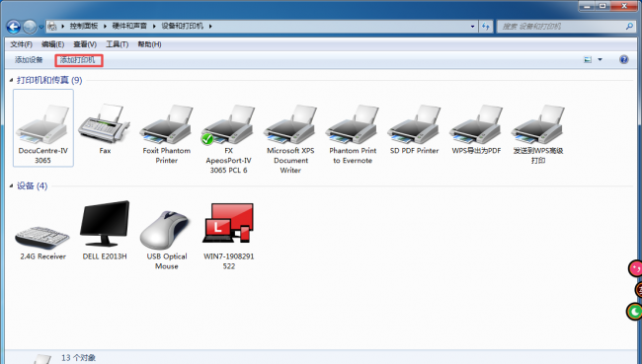Viewport: 642px width, 364px height.
Task: Click the search magnifier icon
Action: [629, 27]
